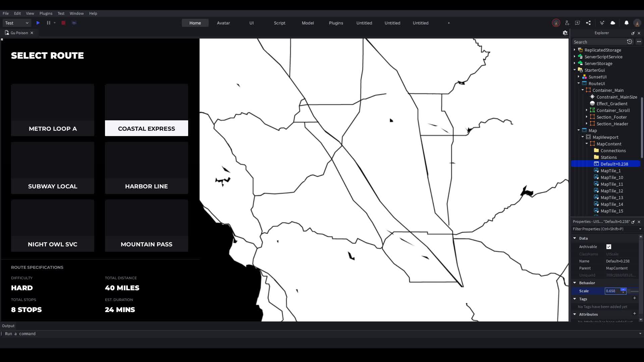This screenshot has width=644, height=362.
Task: Switch to the Script ribbon tab
Action: 279,23
